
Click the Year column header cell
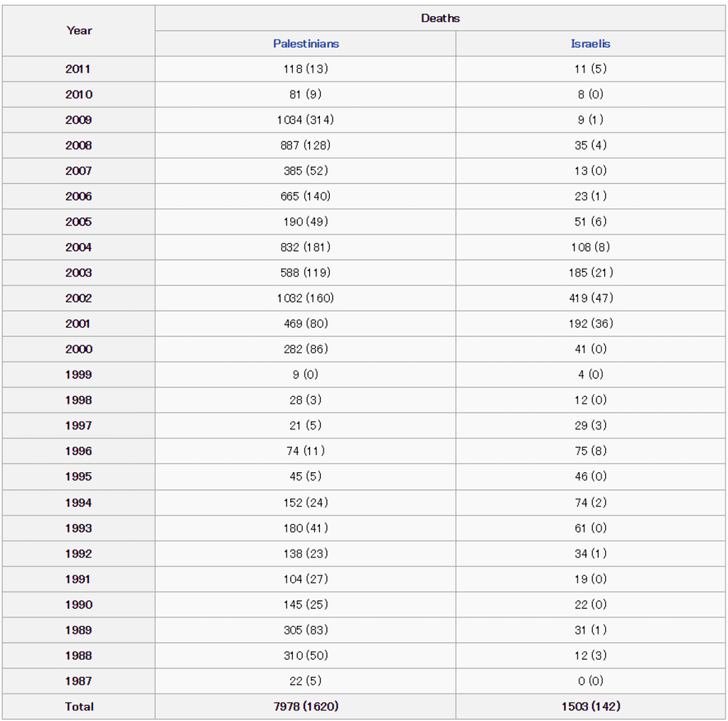tap(79, 31)
